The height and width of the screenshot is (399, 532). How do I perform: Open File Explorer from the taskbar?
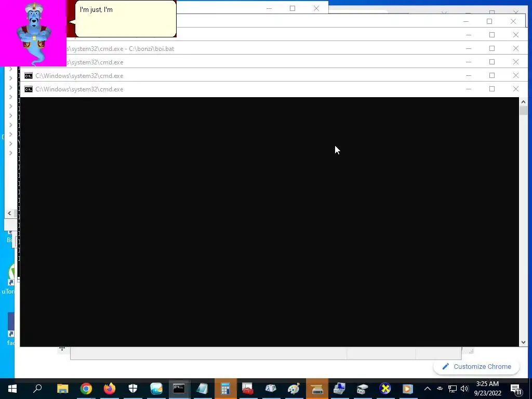(x=62, y=389)
